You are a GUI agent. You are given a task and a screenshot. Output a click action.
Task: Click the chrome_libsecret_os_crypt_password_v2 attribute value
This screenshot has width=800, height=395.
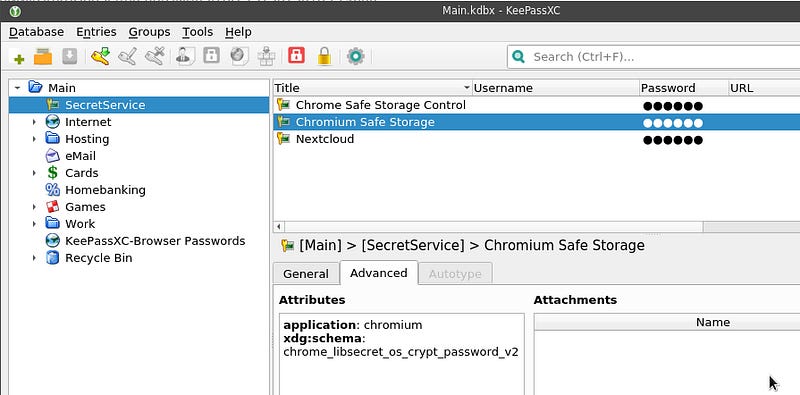(x=401, y=352)
